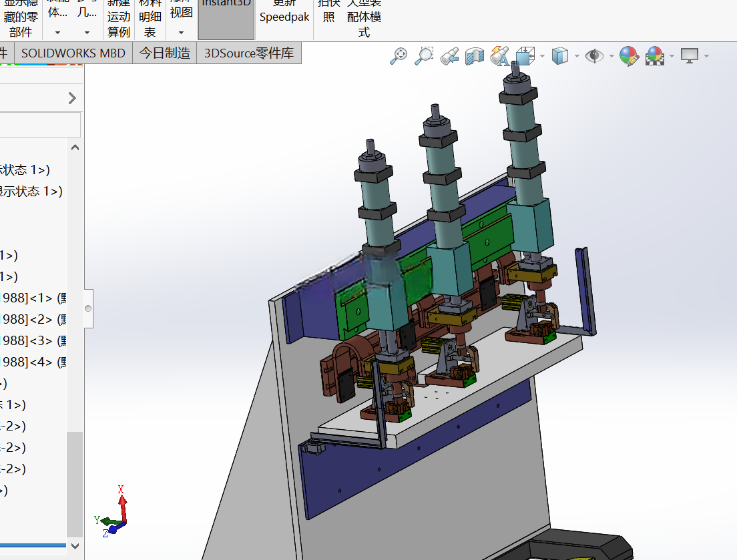737x560 pixels.
Task: Open Edit Appearance color ball icon
Action: coord(629,56)
